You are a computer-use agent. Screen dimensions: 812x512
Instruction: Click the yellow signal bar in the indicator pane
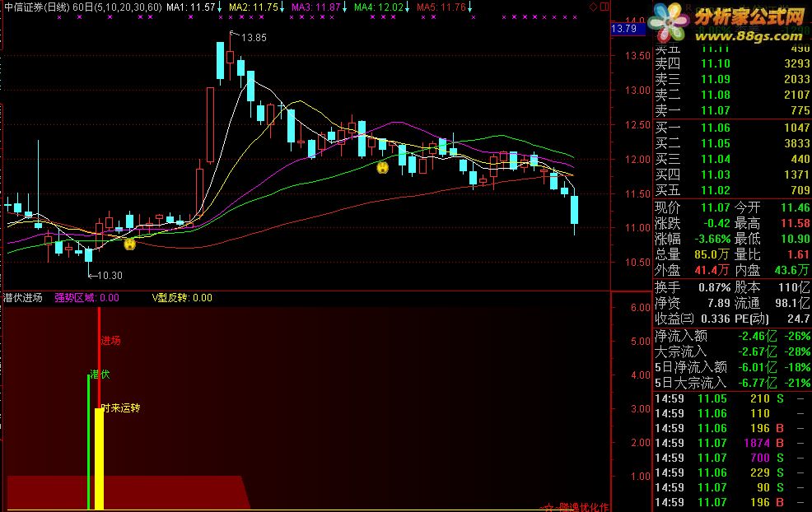(x=99, y=458)
